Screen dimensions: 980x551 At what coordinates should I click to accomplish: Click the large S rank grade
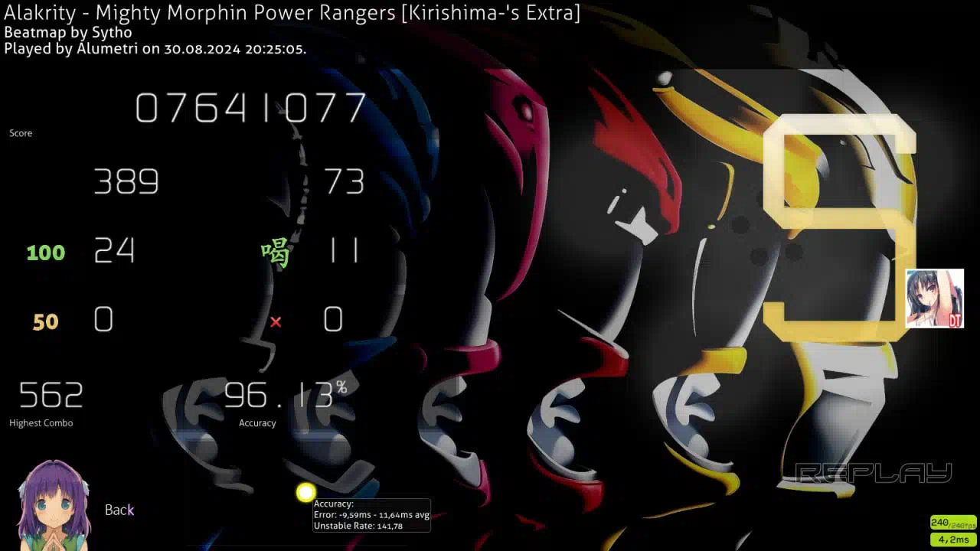840,227
